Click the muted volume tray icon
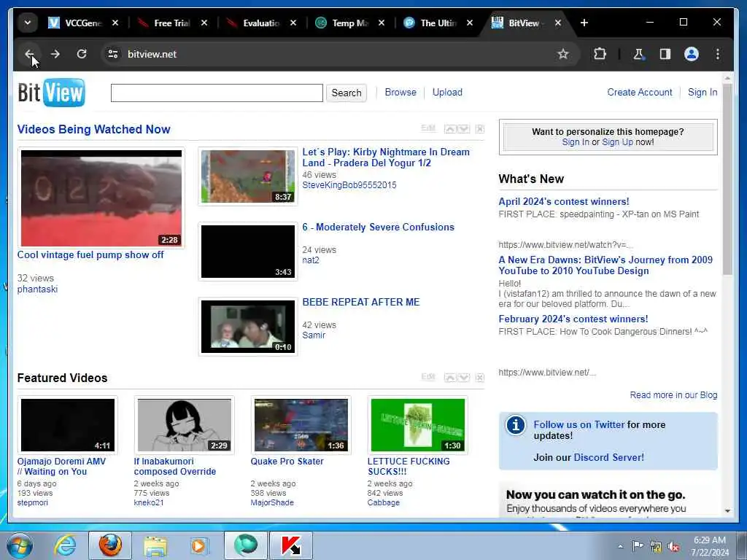The width and height of the screenshot is (747, 560). (x=673, y=547)
